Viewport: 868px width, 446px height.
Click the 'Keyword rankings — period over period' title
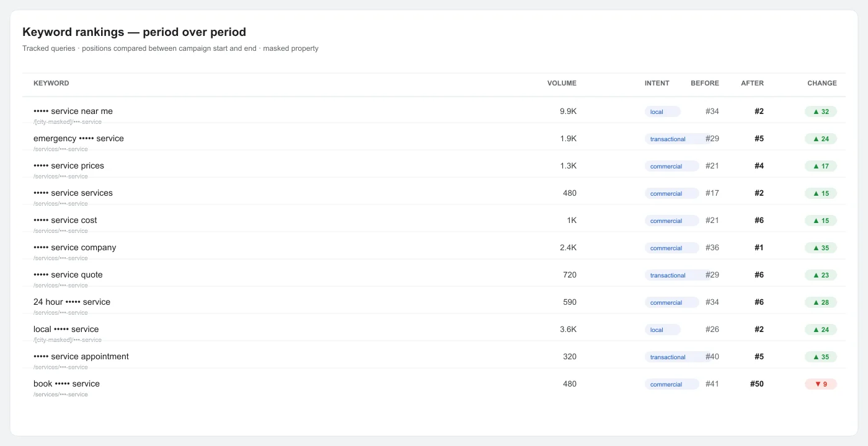[x=134, y=32]
